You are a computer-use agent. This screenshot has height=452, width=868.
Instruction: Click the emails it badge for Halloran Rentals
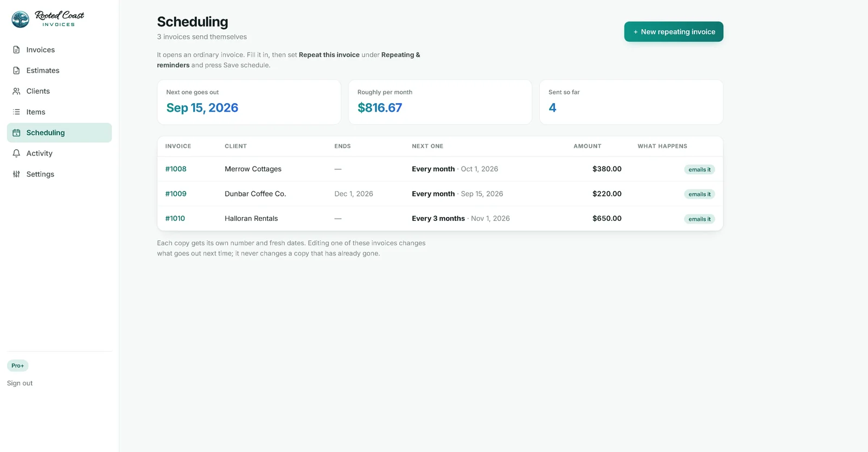click(699, 219)
